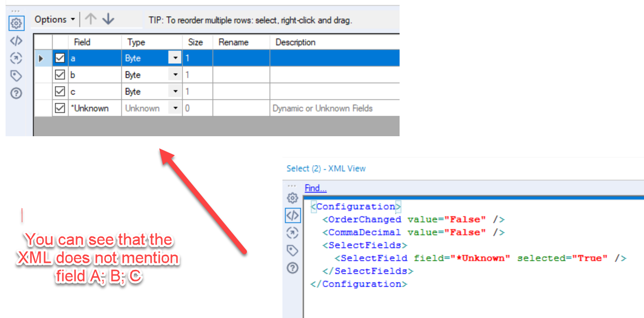Select the tag icon in the XML View panel

tap(293, 250)
